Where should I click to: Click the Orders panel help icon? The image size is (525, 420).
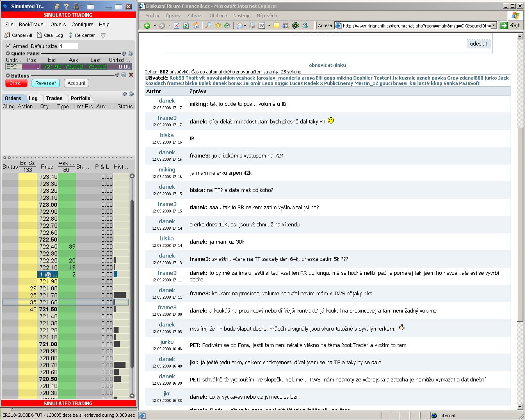click(131, 94)
